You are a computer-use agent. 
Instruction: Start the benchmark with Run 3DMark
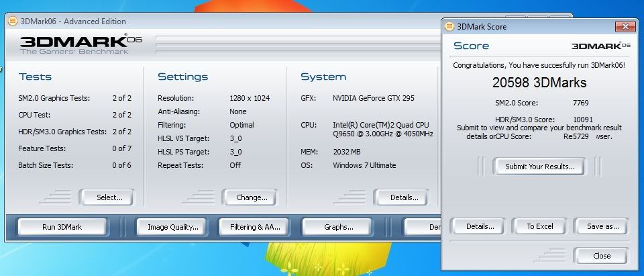point(62,226)
